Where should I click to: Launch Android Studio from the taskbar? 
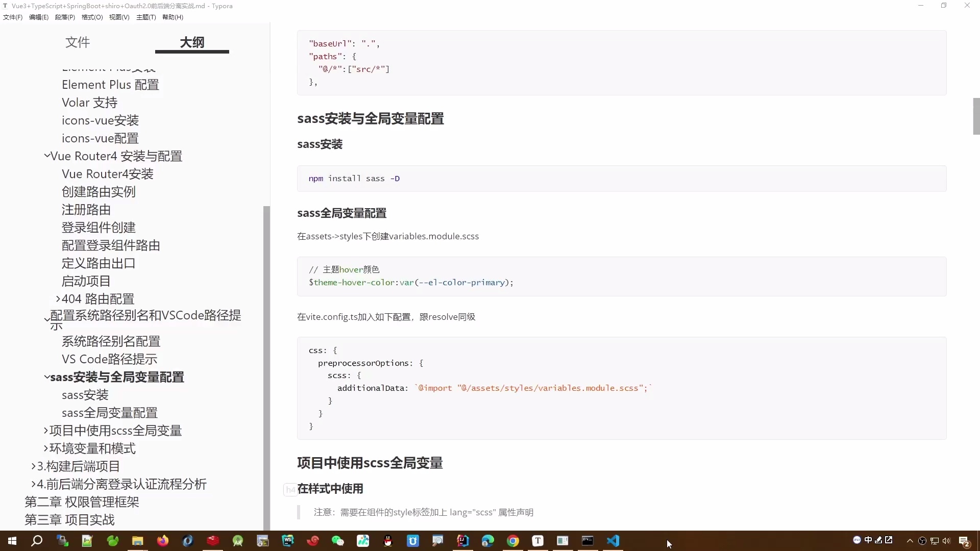(238, 541)
